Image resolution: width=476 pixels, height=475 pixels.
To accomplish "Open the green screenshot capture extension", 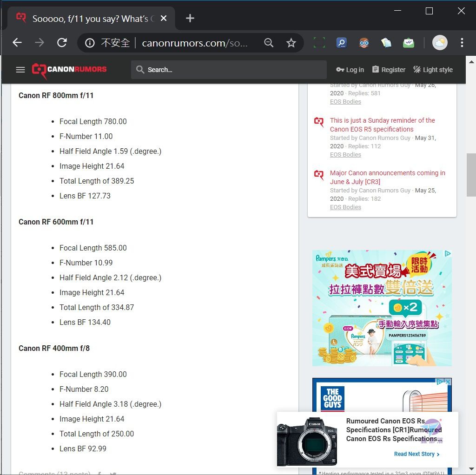I will tap(319, 43).
